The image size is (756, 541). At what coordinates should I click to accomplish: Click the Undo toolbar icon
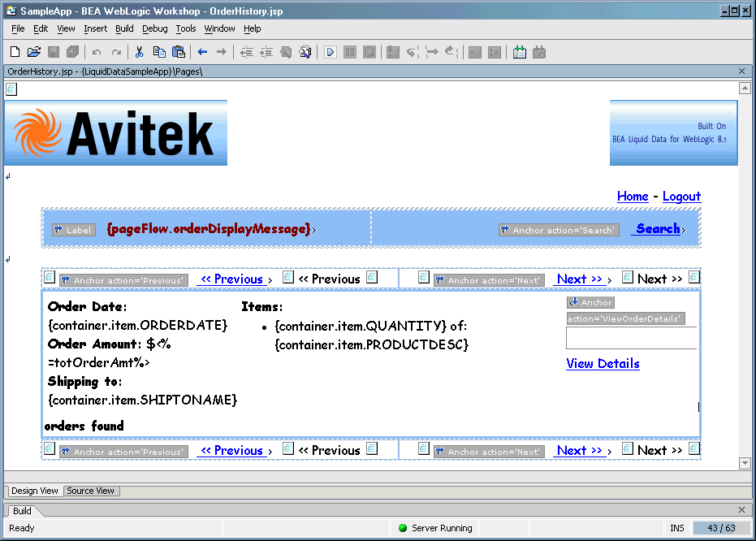click(97, 52)
